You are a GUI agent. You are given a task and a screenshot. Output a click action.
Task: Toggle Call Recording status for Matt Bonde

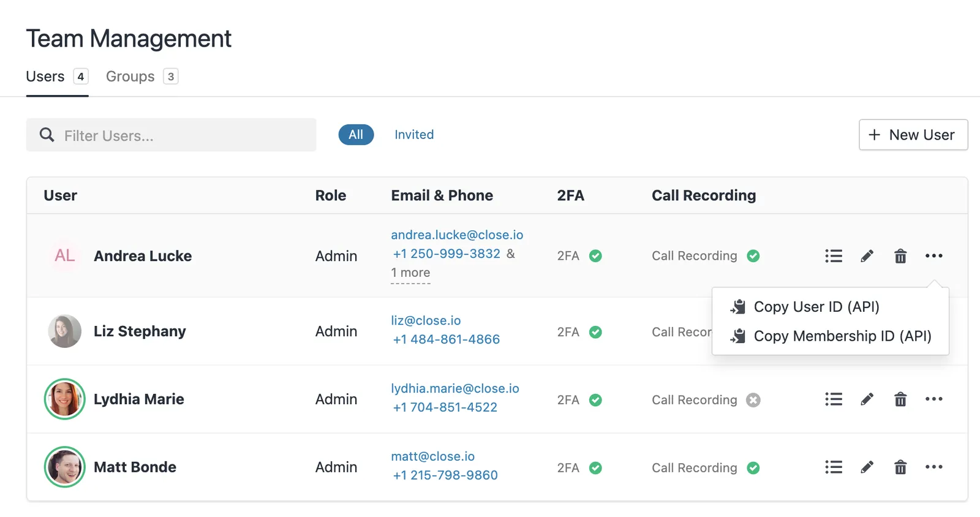click(753, 468)
